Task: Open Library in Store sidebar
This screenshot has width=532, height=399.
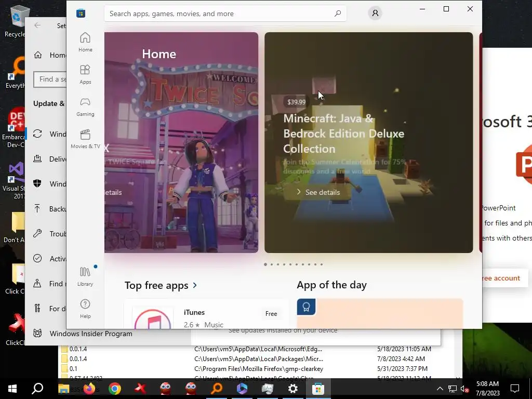Action: pyautogui.click(x=85, y=276)
